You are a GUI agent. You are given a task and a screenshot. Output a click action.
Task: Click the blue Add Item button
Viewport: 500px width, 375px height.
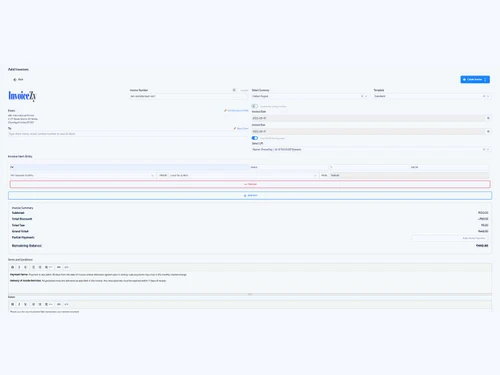tap(250, 195)
